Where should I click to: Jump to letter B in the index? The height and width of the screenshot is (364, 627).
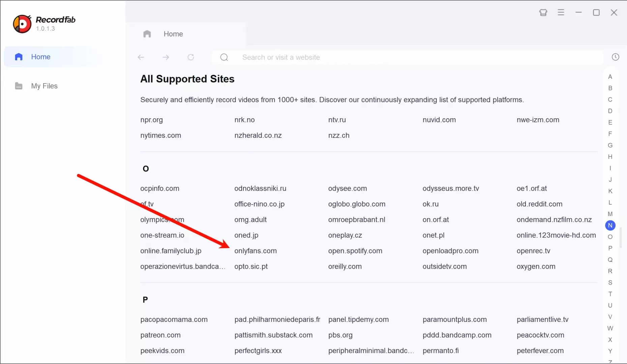point(610,88)
